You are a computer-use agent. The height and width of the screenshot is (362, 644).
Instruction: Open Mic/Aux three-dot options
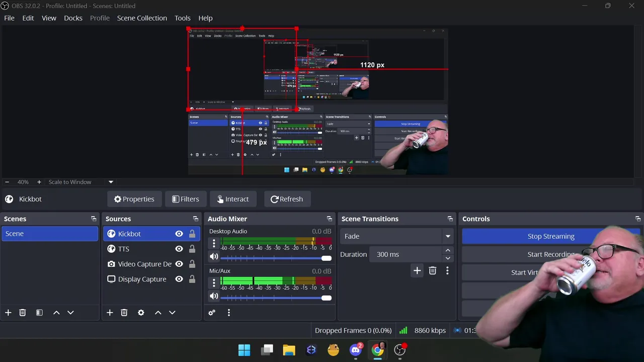(214, 284)
